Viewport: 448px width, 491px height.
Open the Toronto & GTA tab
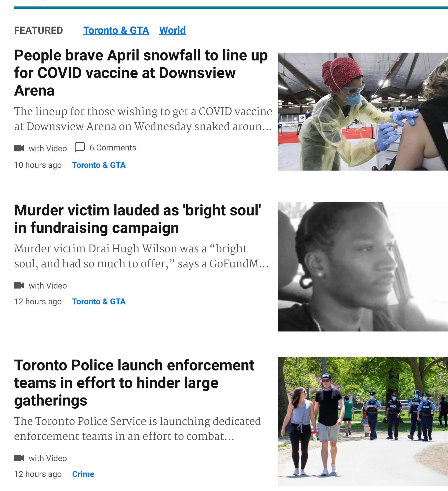[116, 31]
